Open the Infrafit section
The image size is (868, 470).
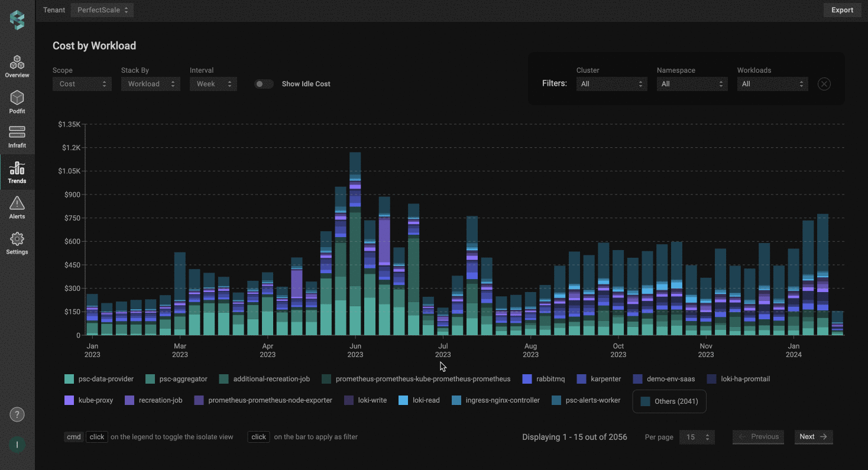point(17,132)
